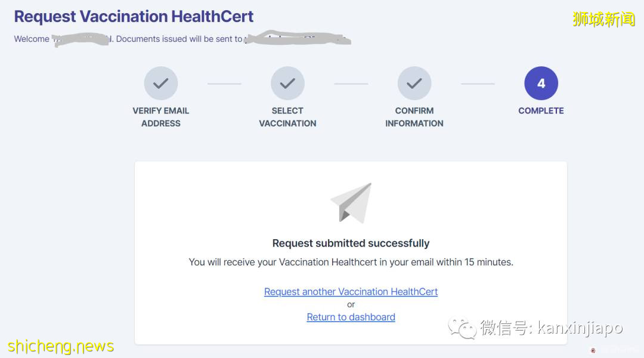Select the COMPLETE step label

(541, 110)
